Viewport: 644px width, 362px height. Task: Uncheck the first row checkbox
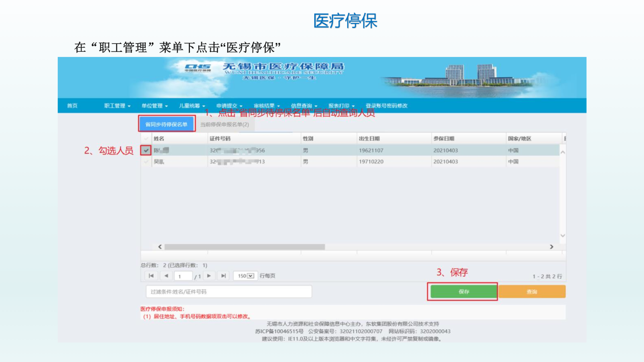click(x=146, y=150)
